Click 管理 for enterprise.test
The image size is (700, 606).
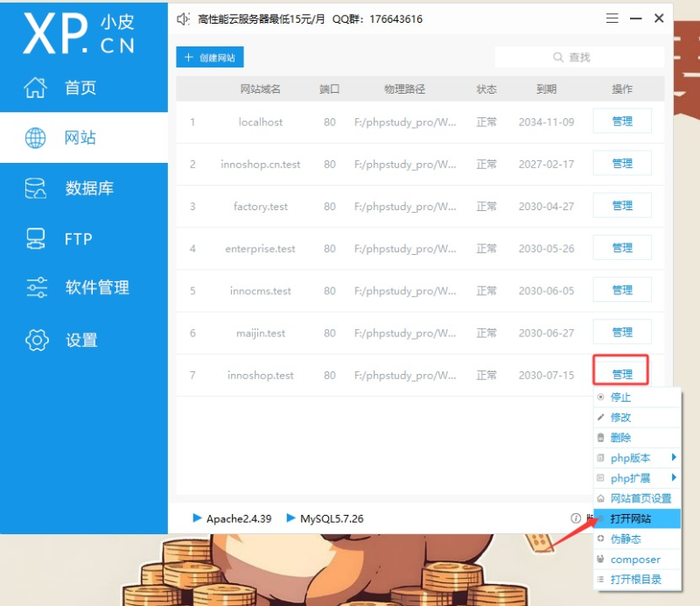tap(622, 248)
